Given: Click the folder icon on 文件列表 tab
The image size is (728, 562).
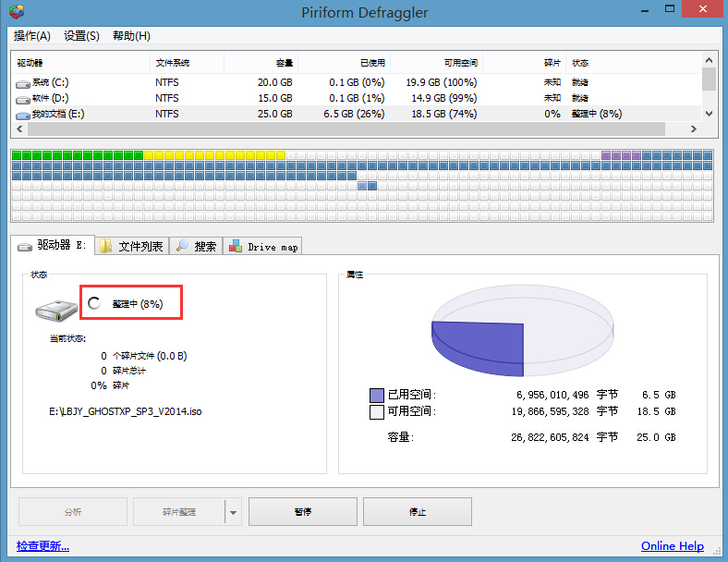Looking at the screenshot, I should (106, 246).
